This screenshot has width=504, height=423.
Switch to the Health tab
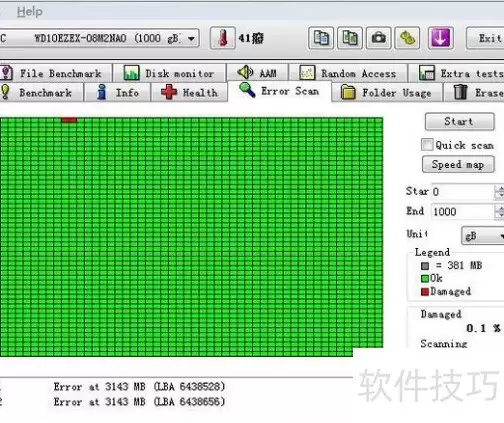click(x=189, y=92)
